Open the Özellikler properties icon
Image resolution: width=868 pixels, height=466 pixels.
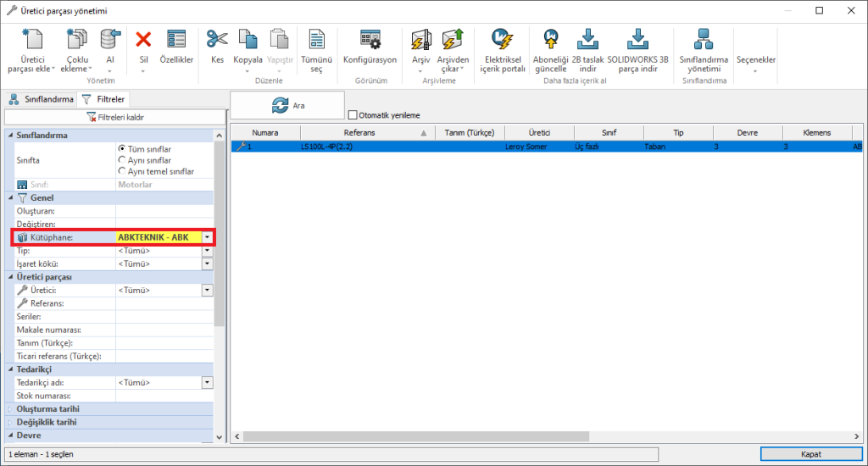click(x=176, y=39)
